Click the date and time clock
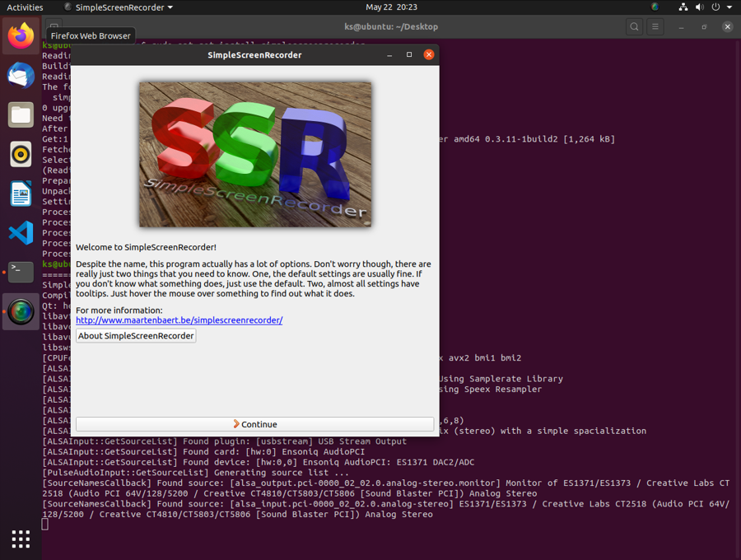Screen dimensions: 741x560 391,7
